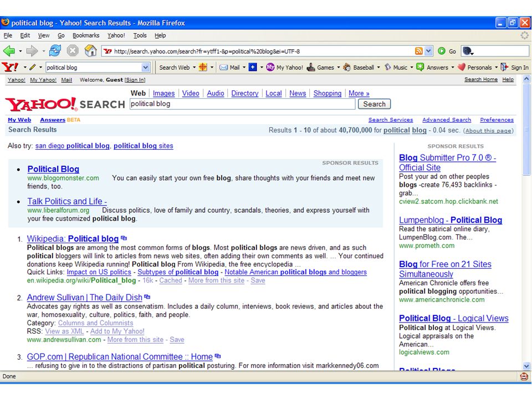Expand the Baseball dropdown arrow
Image resolution: width=532 pixels, height=399 pixels.
click(378, 68)
